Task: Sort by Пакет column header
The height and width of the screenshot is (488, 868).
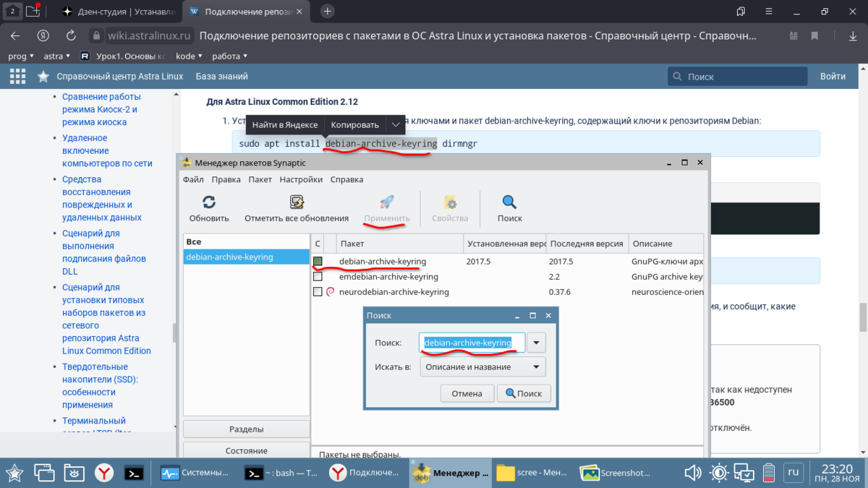Action: (399, 244)
